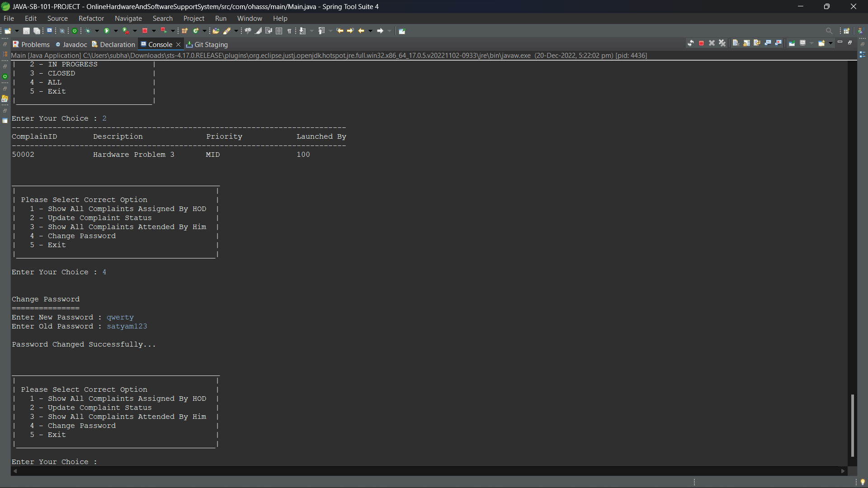The image size is (868, 488).
Task: Expand the Open Console dropdown arrow
Action: pos(830,43)
